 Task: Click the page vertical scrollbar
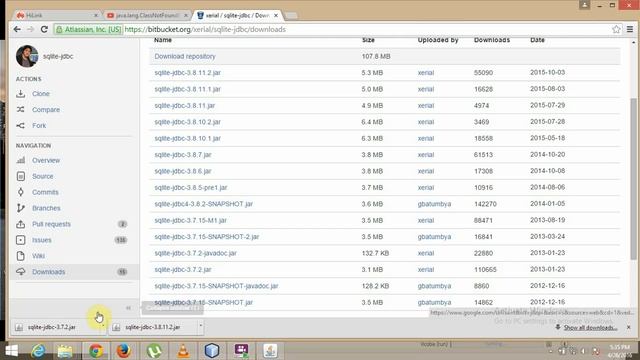click(633, 178)
